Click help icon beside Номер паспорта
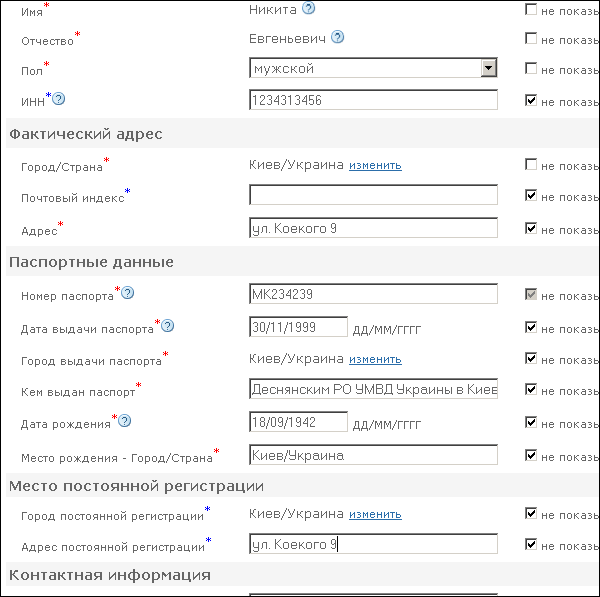Image resolution: width=600 pixels, height=597 pixels. coord(127,293)
